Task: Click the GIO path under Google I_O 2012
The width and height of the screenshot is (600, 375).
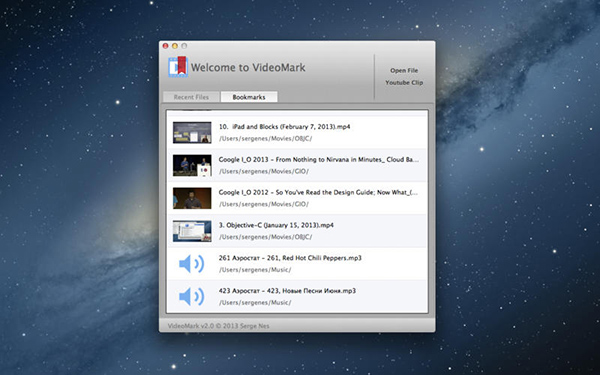Action: (x=264, y=204)
